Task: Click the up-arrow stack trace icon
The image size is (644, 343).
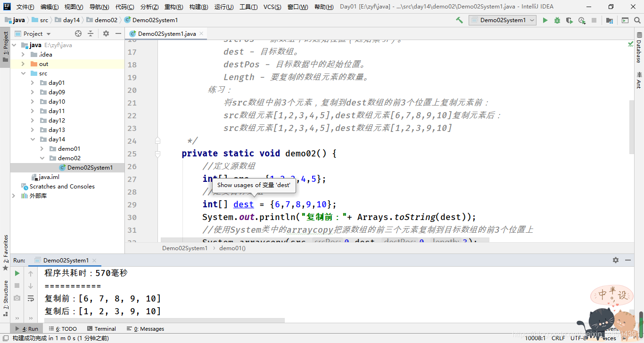Action: (x=31, y=273)
